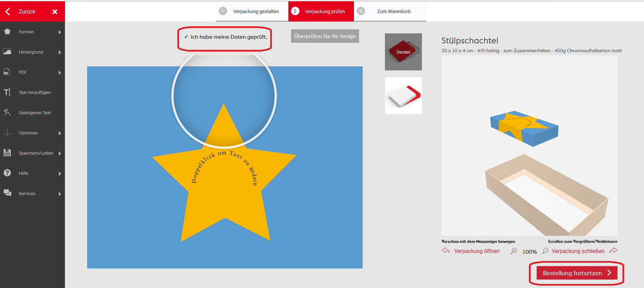
Task: Close the editor with the X icon
Action: 55,12
